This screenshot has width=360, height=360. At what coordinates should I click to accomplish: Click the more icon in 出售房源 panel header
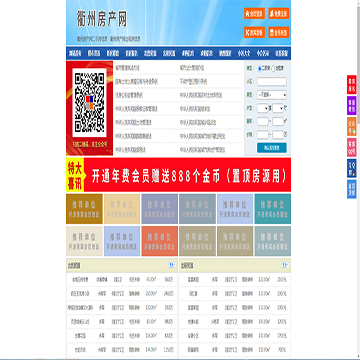[x=172, y=265]
